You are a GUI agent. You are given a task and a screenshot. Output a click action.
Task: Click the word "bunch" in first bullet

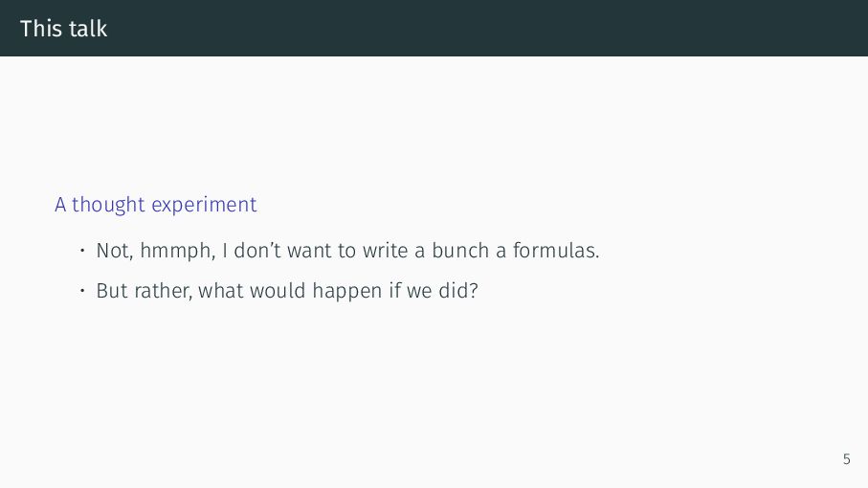click(460, 250)
